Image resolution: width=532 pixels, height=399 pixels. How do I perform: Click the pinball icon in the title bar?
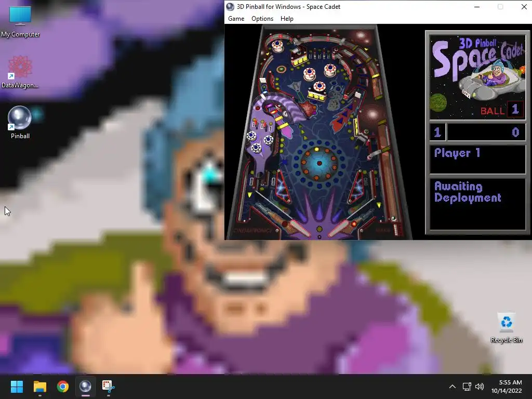[x=230, y=7]
